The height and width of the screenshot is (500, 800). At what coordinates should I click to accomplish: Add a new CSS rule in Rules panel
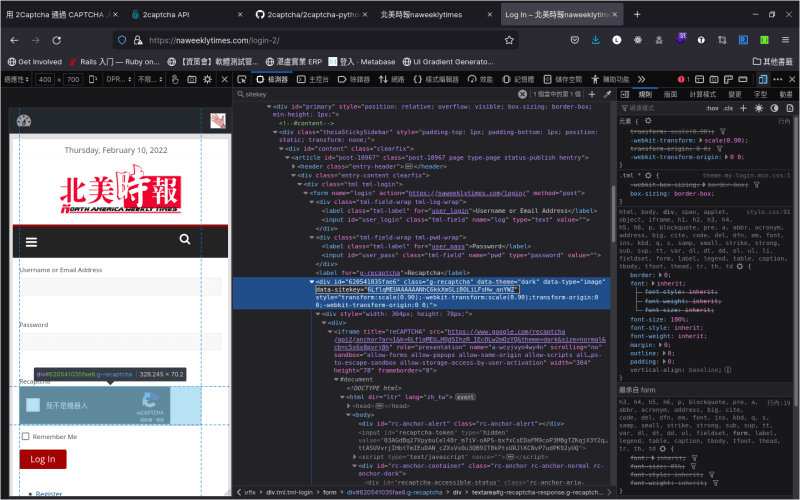tap(743, 108)
